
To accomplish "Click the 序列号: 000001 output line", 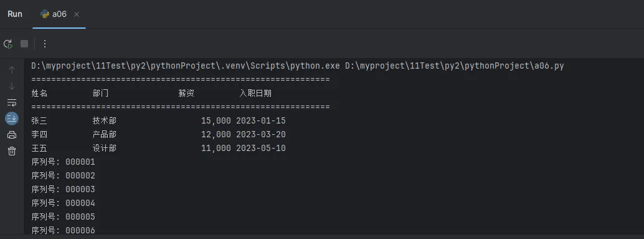I will (x=64, y=162).
